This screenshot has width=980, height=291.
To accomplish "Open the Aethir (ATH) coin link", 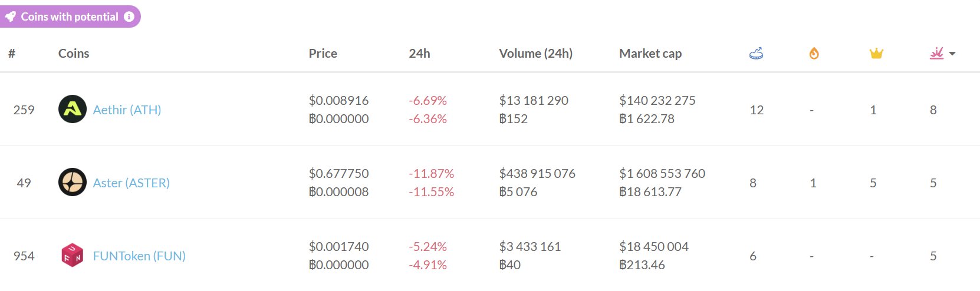I will click(x=127, y=110).
